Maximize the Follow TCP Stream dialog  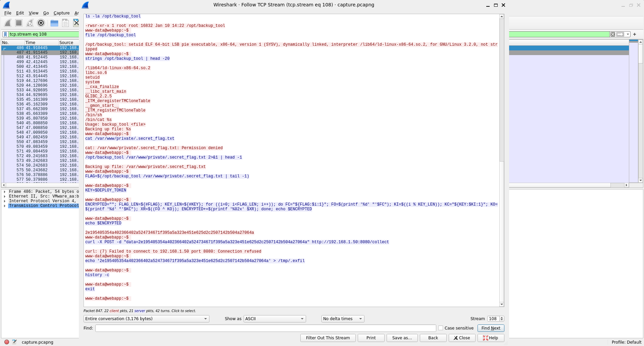tap(496, 5)
